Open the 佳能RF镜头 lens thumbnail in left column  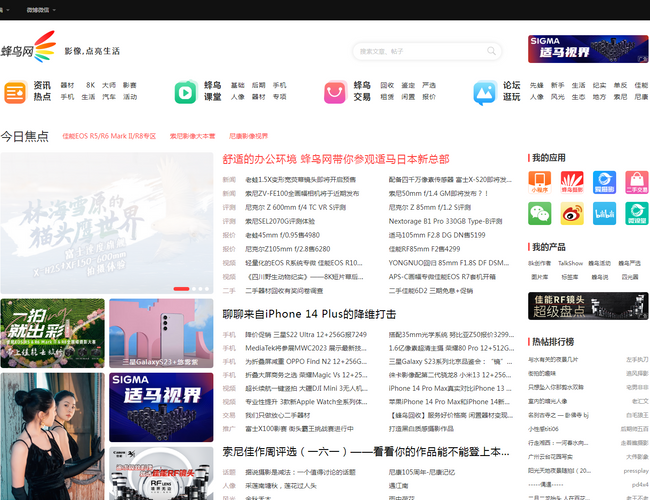[161, 473]
